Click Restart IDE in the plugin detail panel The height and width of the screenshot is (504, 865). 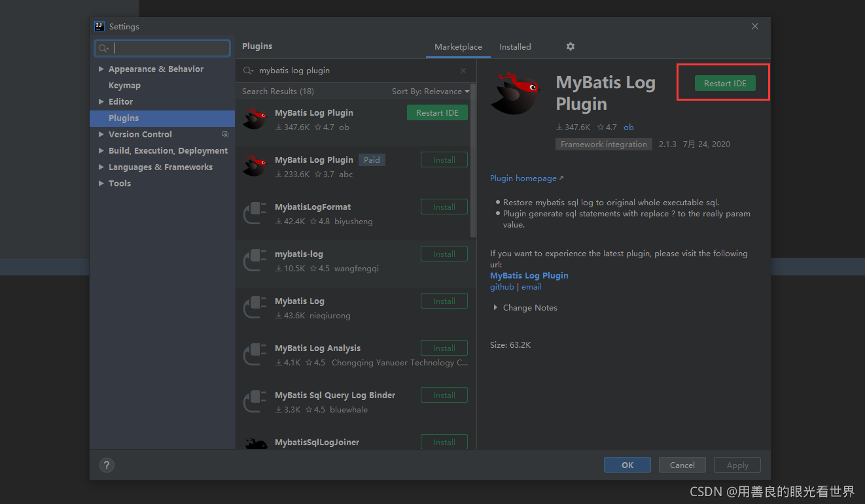tap(725, 83)
